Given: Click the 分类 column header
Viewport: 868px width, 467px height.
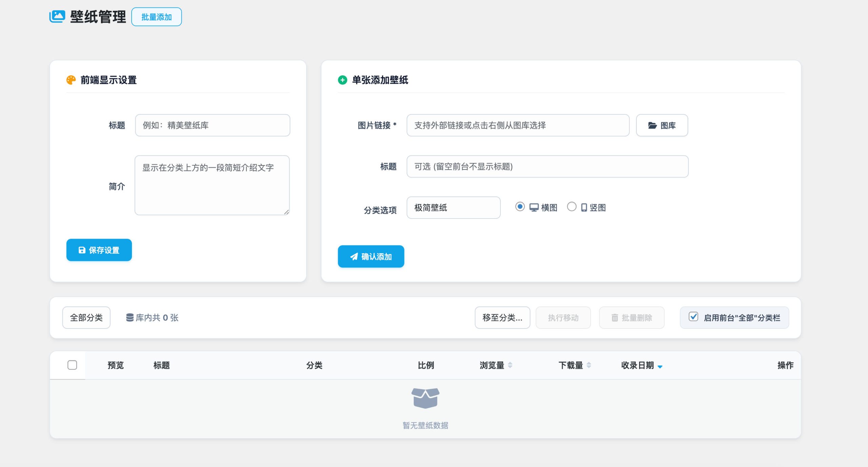Looking at the screenshot, I should [314, 365].
